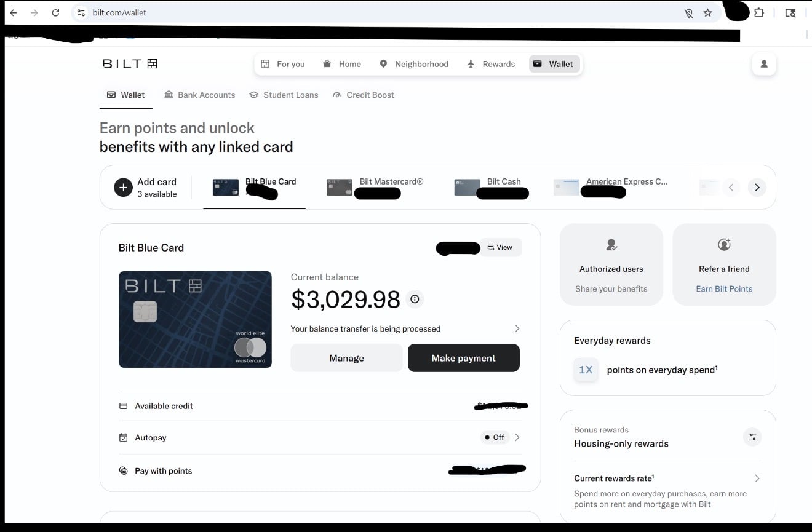
Task: Click the 1X everyday rewards badge
Action: pos(586,370)
